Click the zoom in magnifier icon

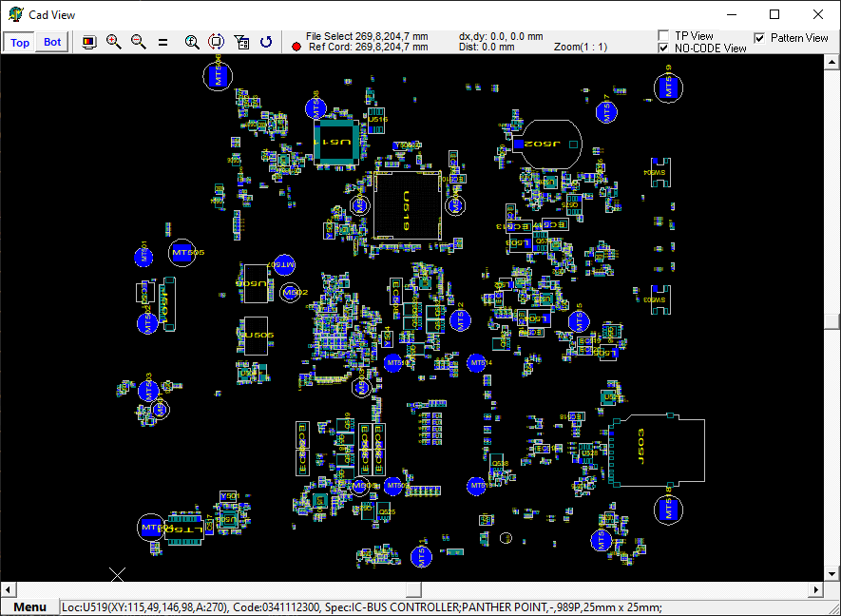coord(114,42)
